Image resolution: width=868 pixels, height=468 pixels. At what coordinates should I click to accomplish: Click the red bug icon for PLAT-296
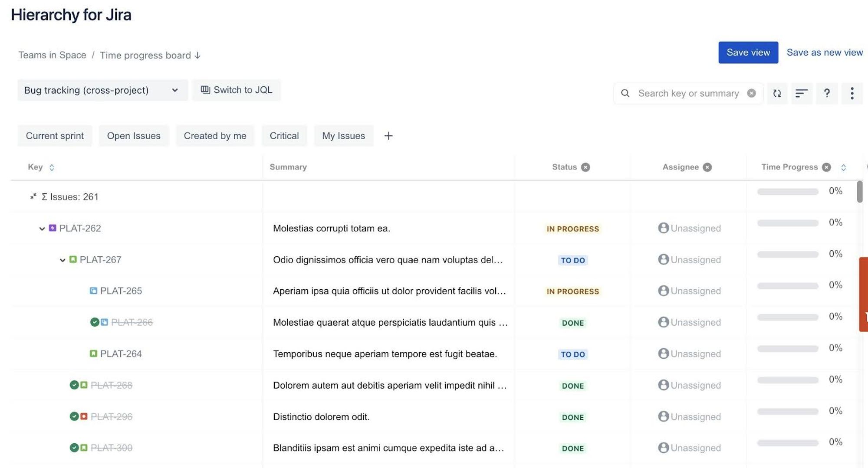pyautogui.click(x=84, y=416)
